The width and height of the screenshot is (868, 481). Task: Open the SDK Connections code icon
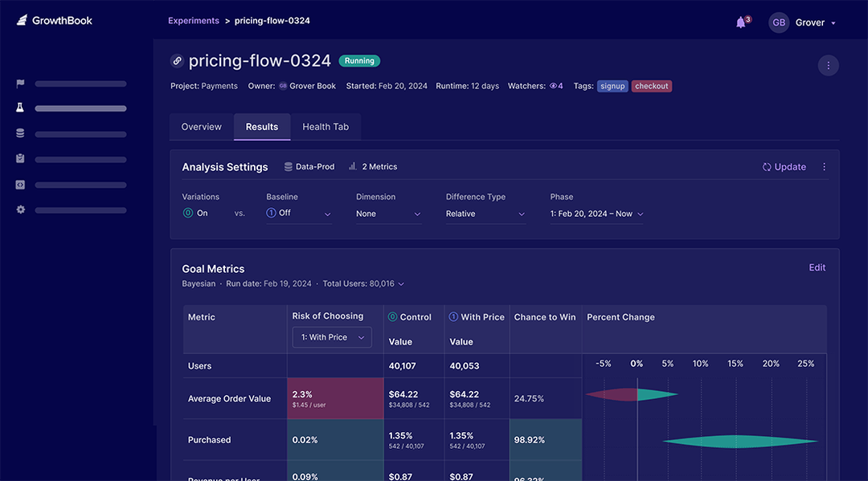[19, 184]
